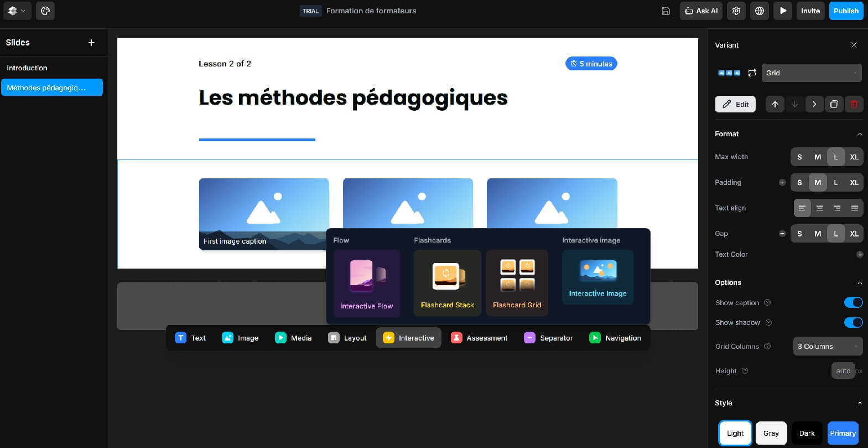Open Show caption help icon

tap(767, 302)
